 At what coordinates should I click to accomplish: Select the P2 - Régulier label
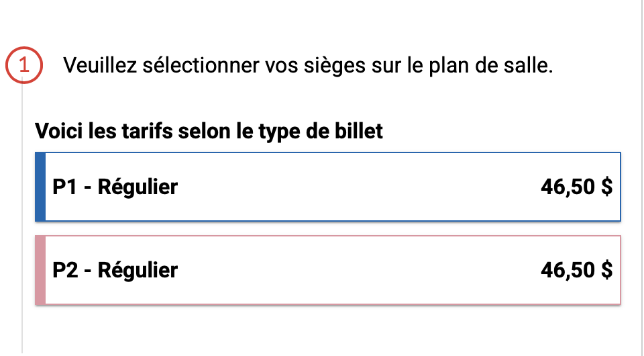[115, 270]
